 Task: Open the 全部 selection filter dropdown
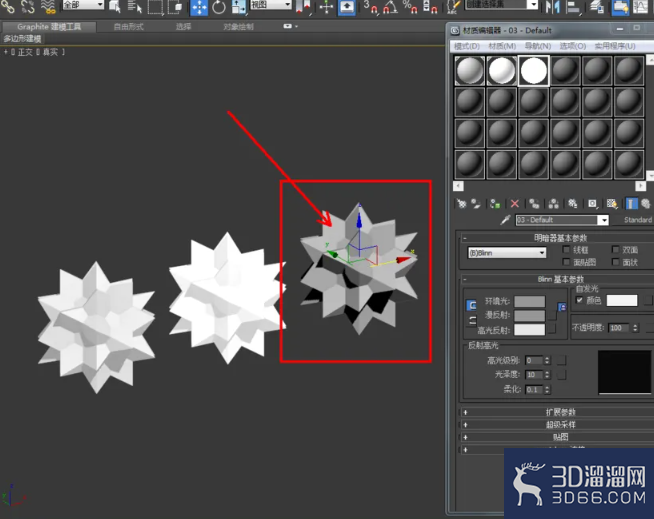coord(83,5)
